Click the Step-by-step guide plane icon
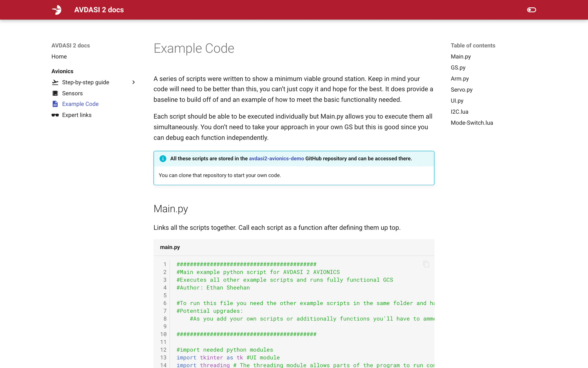This screenshot has width=588, height=368. (x=55, y=82)
